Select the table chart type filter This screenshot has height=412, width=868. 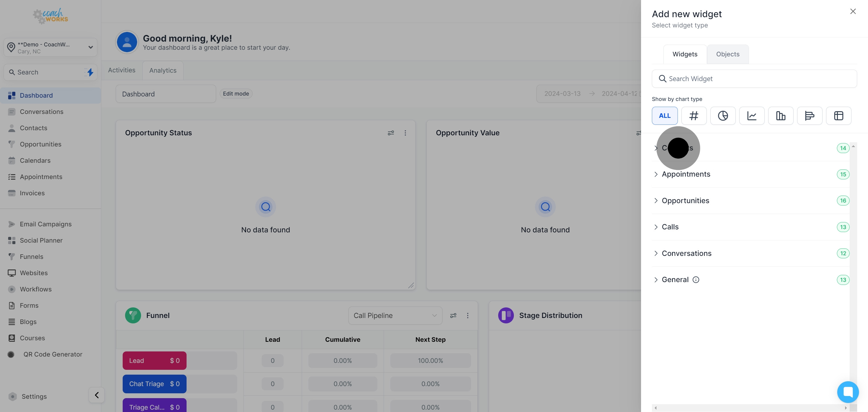coord(838,115)
